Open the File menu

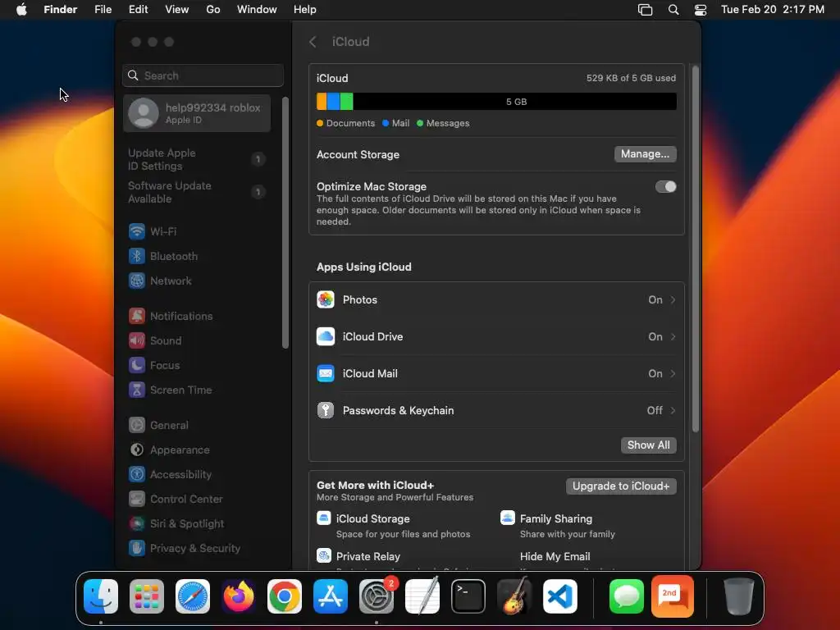tap(103, 10)
